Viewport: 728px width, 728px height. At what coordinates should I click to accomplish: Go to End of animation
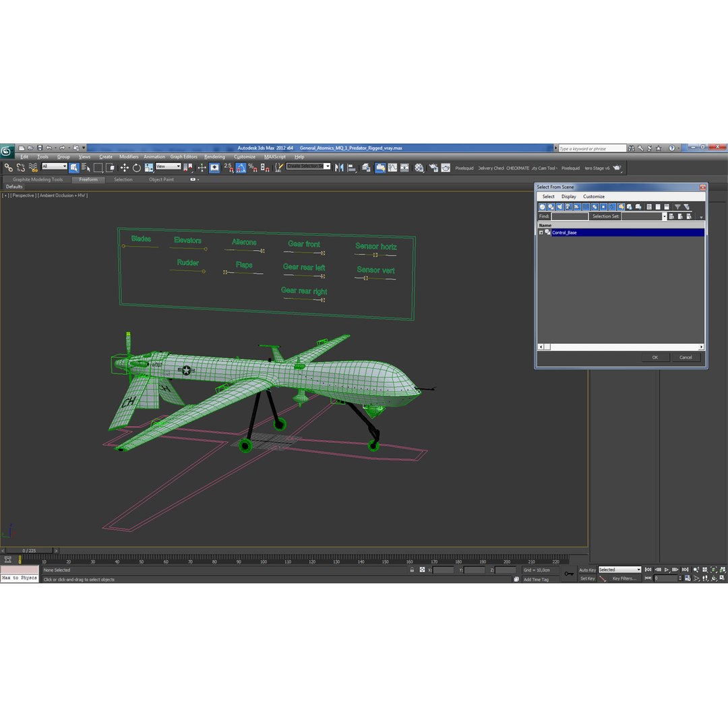click(686, 570)
